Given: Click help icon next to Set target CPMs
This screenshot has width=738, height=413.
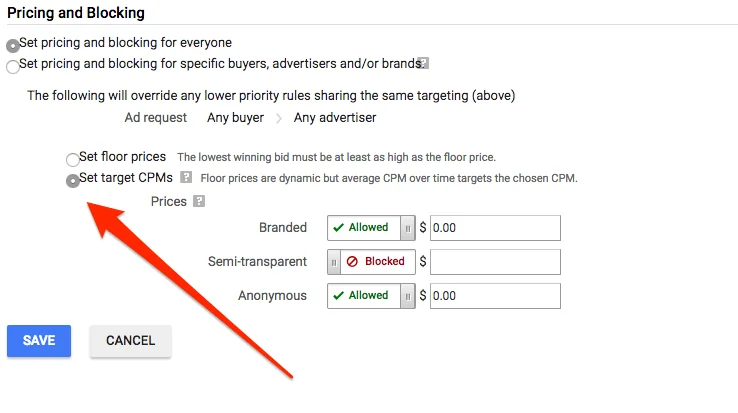Looking at the screenshot, I should pos(186,177).
